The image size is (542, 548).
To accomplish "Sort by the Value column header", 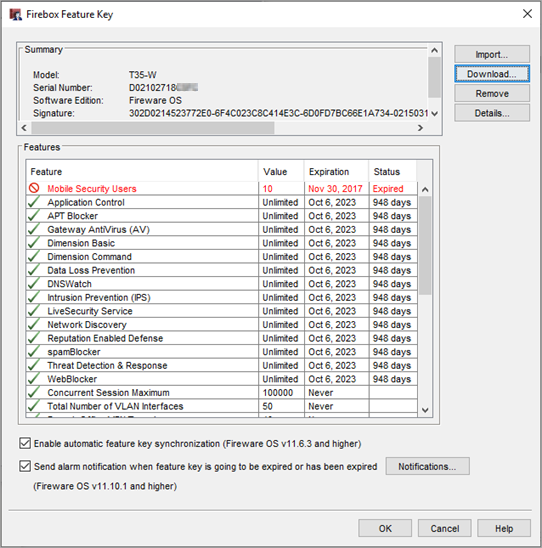I will tap(281, 172).
